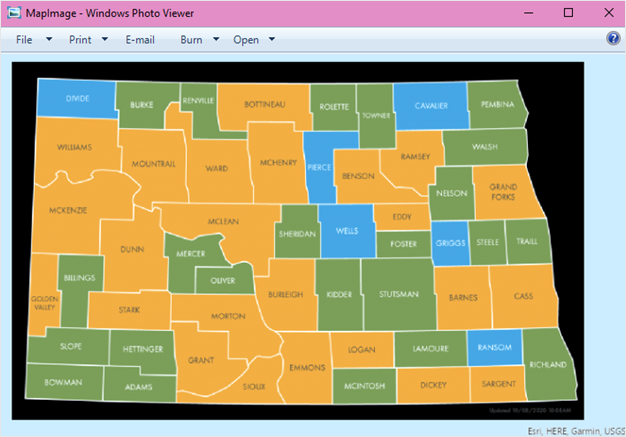Click the blue Wells county

pyautogui.click(x=347, y=231)
